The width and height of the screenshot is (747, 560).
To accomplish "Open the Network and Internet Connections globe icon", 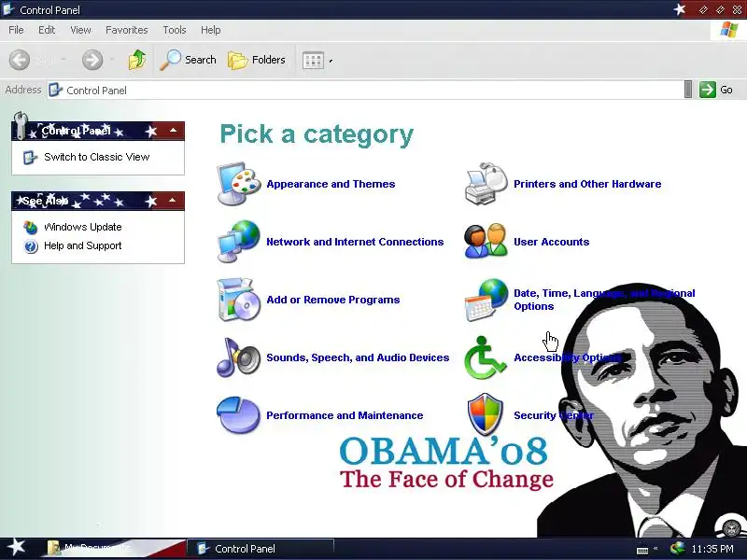I will (x=238, y=242).
